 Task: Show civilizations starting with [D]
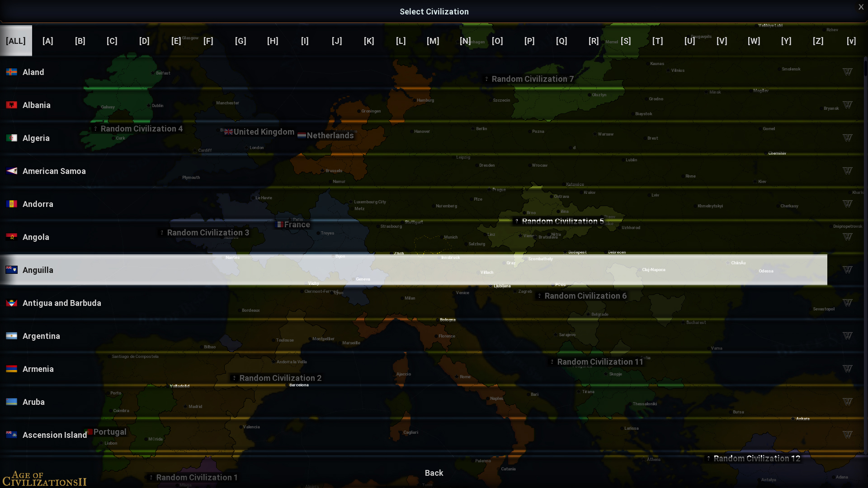(144, 41)
